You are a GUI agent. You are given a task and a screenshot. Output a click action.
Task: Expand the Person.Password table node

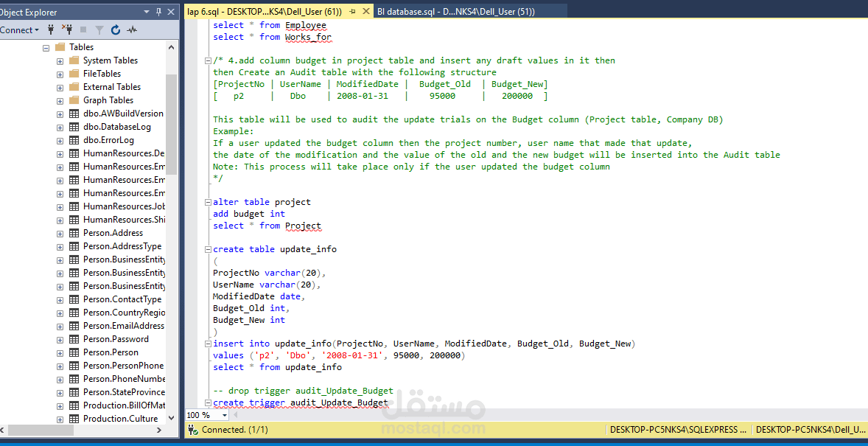pyautogui.click(x=60, y=340)
